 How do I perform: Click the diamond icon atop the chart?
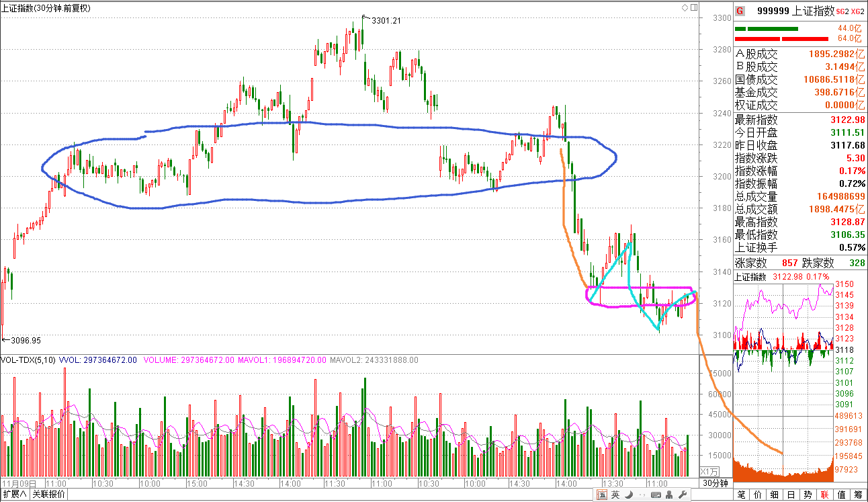pyautogui.click(x=685, y=7)
